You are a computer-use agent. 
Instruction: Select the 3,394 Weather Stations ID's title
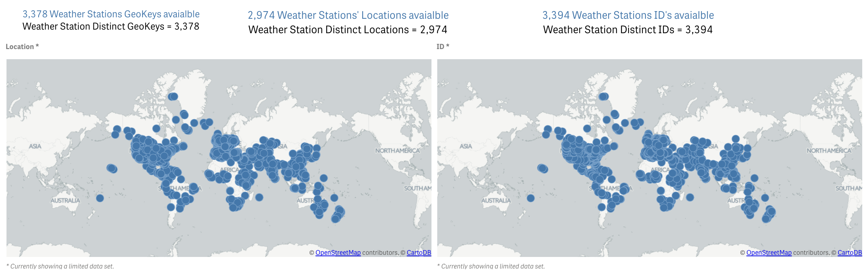click(628, 15)
